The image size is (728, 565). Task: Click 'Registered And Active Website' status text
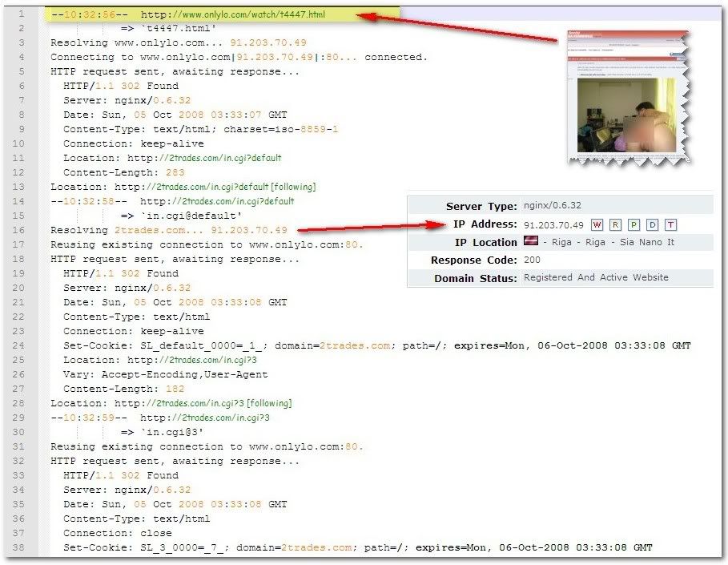coord(596,277)
